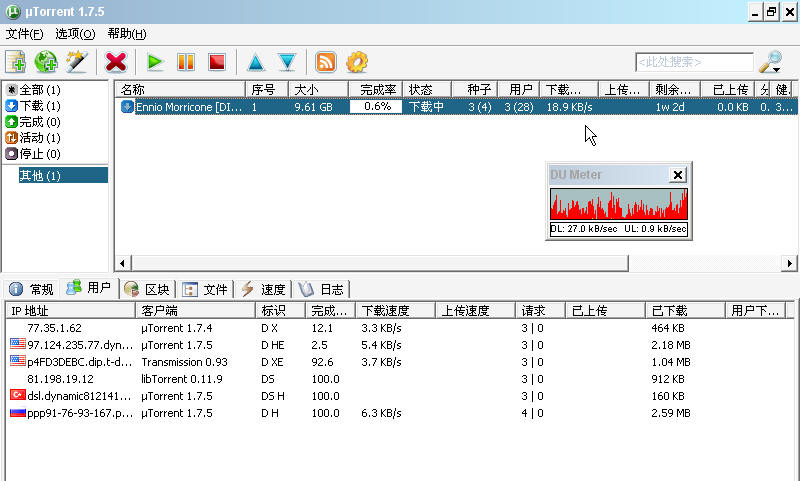The width and height of the screenshot is (800, 481).
Task: Switch to the 区块 tab
Action: pyautogui.click(x=147, y=289)
